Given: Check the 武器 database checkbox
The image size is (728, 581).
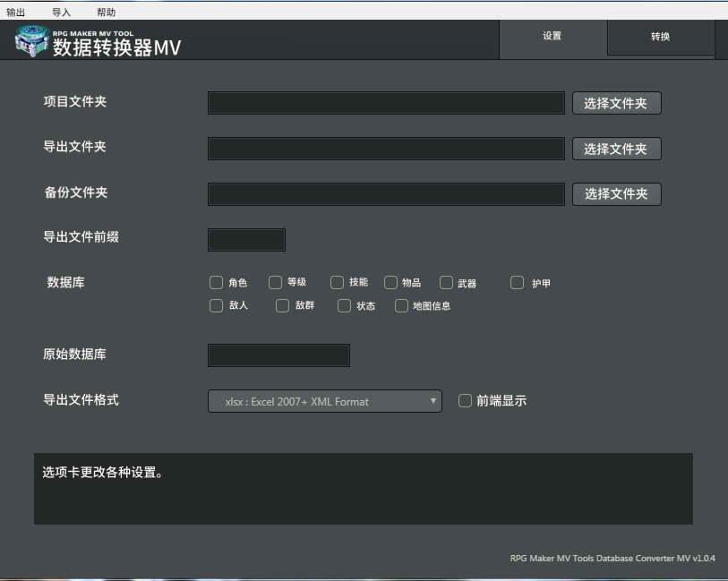Looking at the screenshot, I should pyautogui.click(x=446, y=282).
